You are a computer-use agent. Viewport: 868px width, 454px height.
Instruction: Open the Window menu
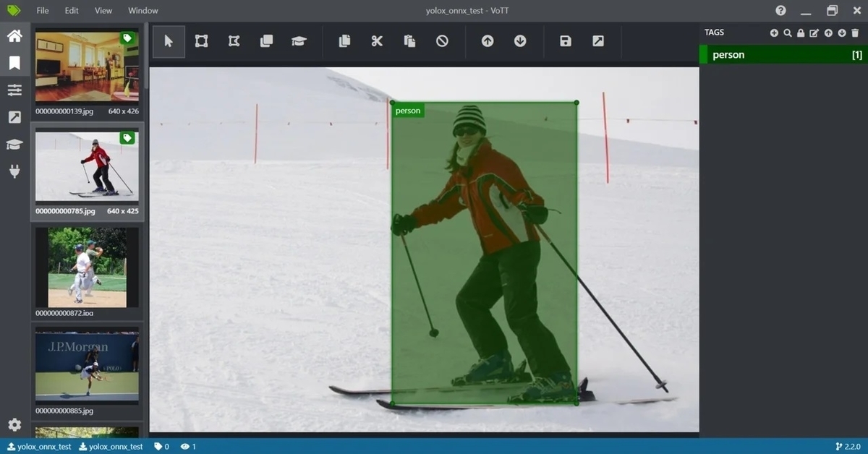(x=143, y=11)
